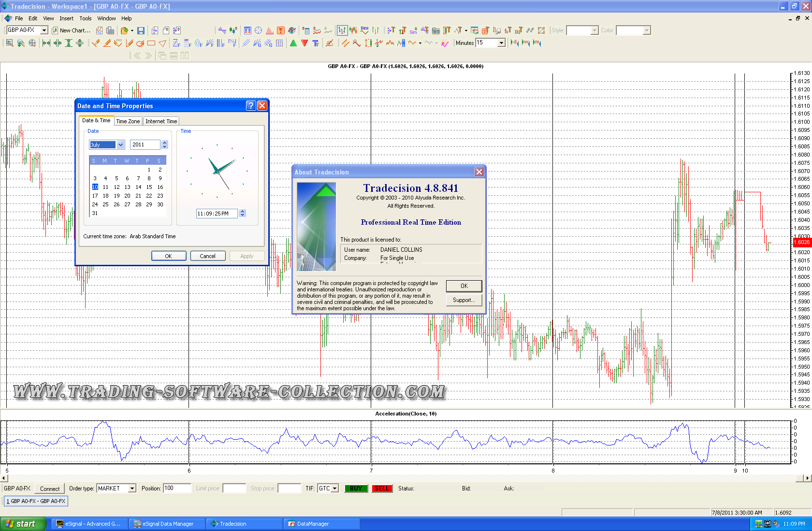This screenshot has height=531, width=812.
Task: Toggle the bar chart style
Action: [342, 30]
